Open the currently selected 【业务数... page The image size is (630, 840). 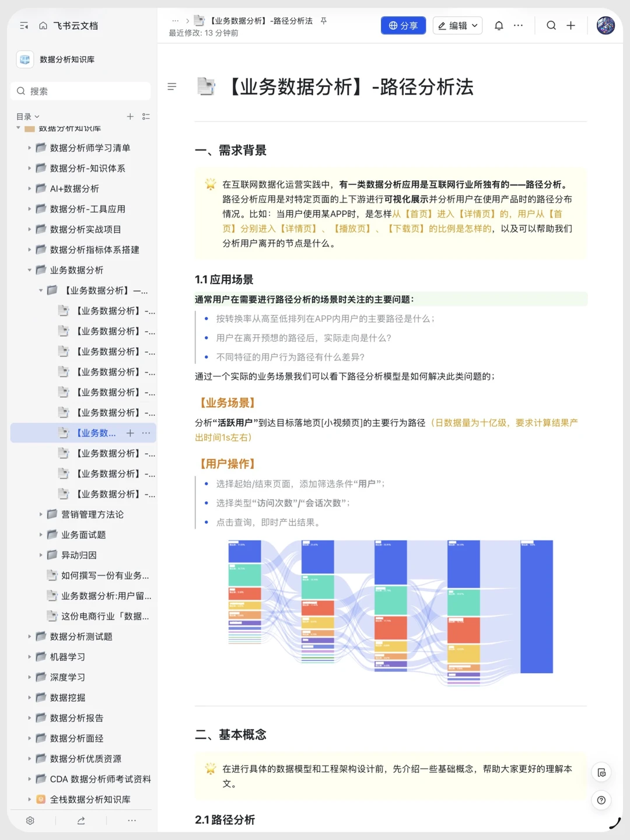point(96,433)
